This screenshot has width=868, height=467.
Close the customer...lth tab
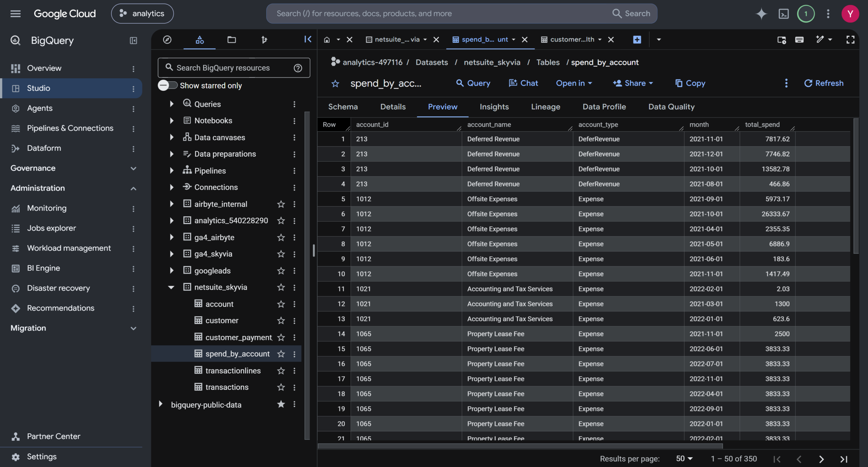click(611, 39)
